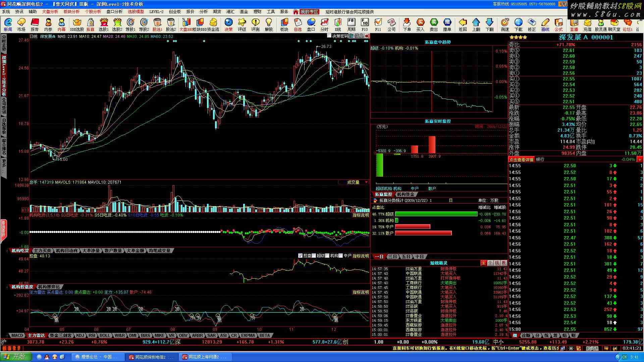This screenshot has width=644, height=362.
Task: Toggle the 中户 checkbox
Action: pos(341,255)
